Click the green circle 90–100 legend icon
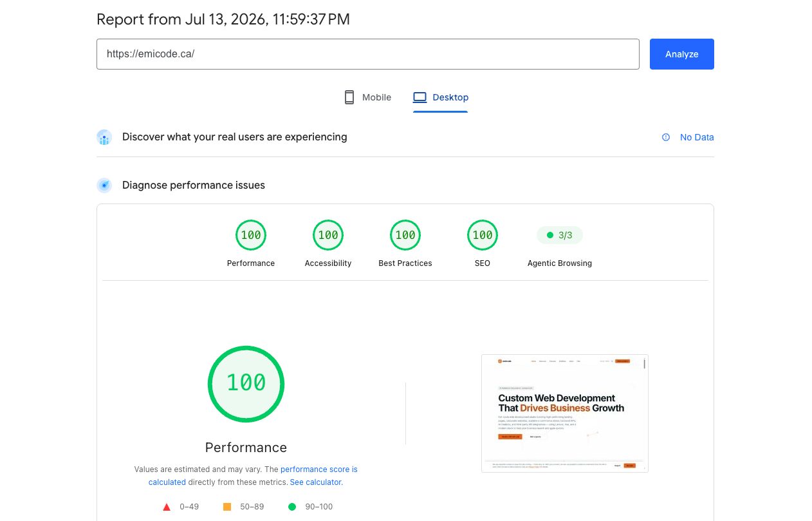Viewport: 812px width, 521px height. coord(292,507)
